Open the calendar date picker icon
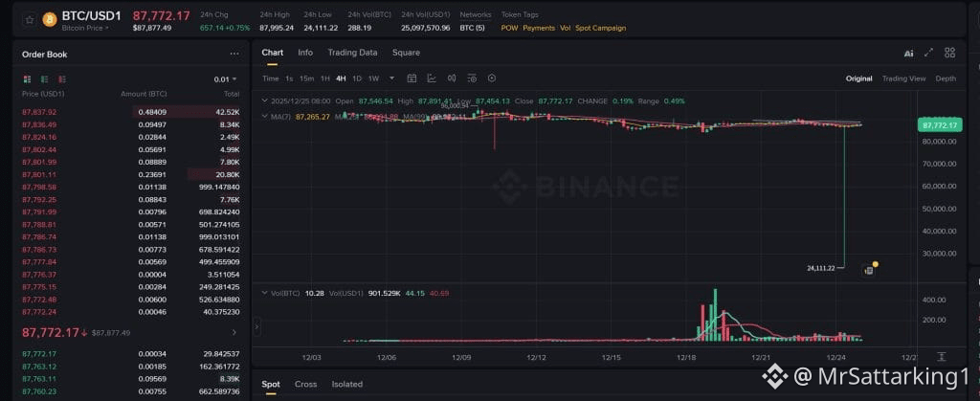Screen dimensions: 980x401 pos(412,78)
